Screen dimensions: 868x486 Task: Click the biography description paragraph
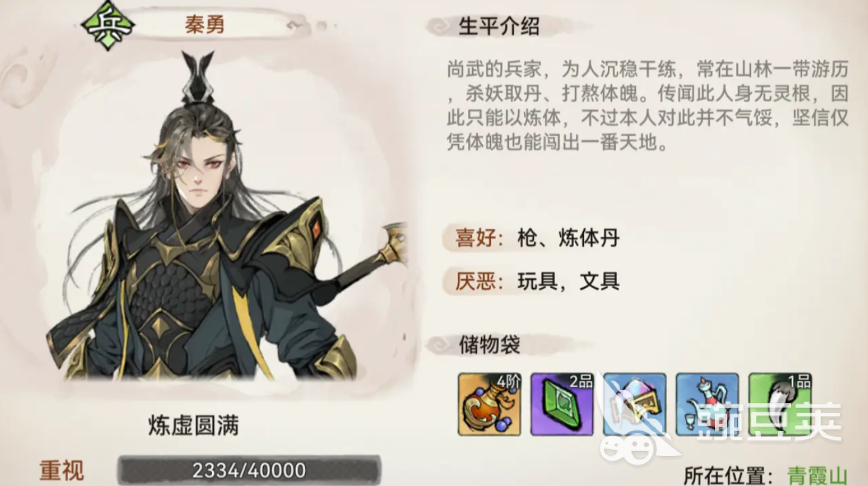coord(647,105)
